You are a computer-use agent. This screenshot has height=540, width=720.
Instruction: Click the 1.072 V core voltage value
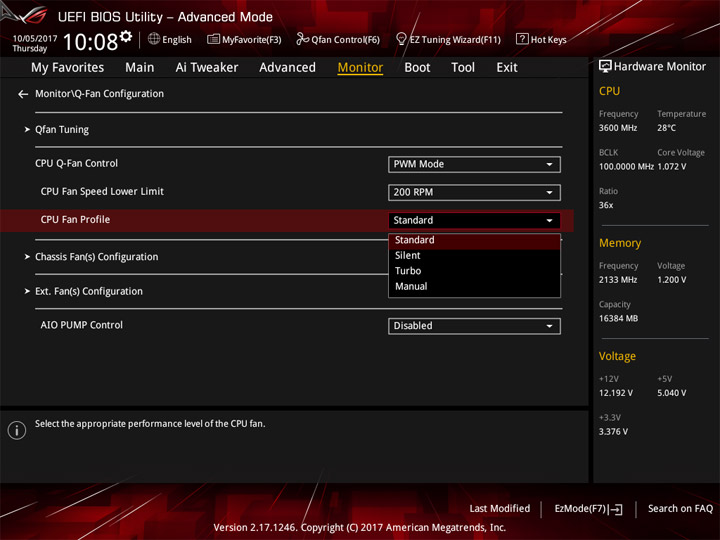point(672,167)
